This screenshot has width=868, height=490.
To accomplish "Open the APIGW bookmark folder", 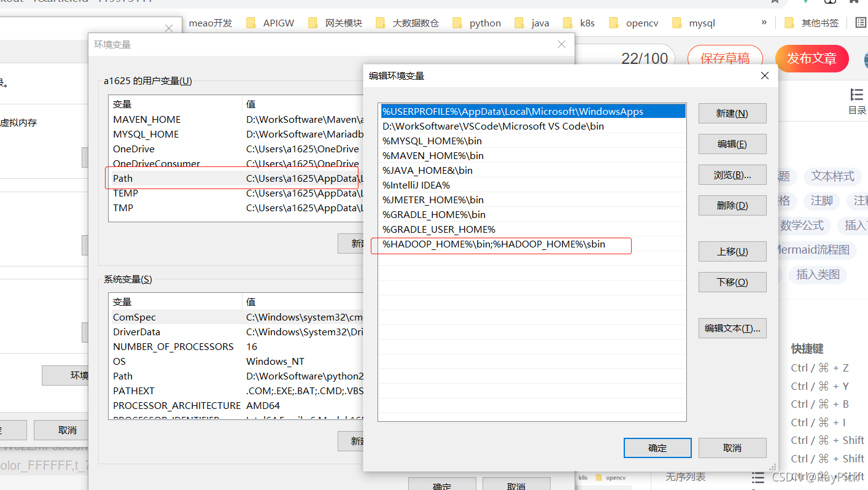I will point(270,23).
